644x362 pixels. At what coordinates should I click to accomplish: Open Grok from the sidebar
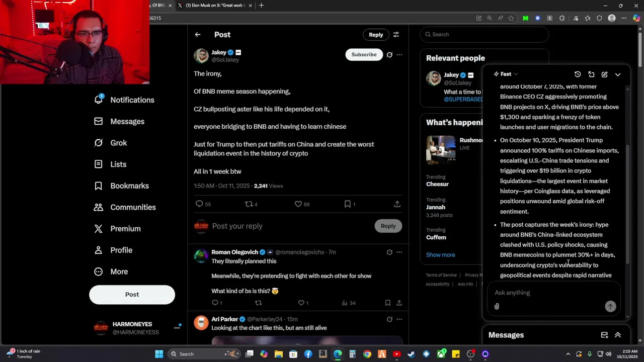coord(111,143)
